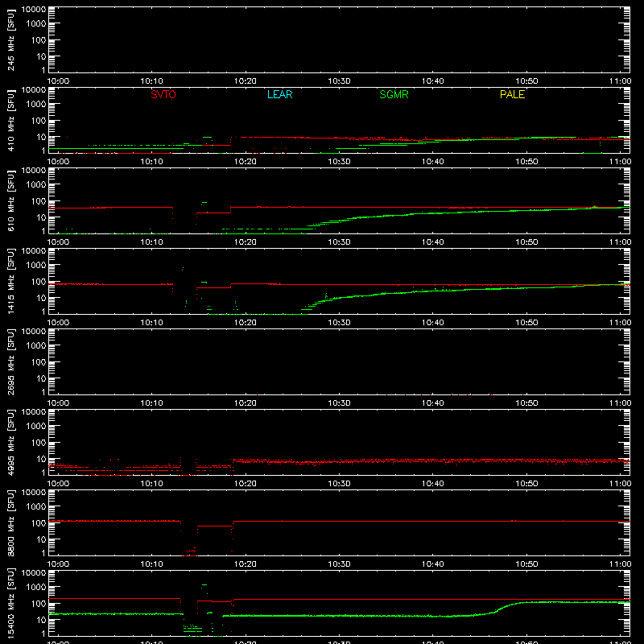Select the 610 MHz [SFU] axis title
This screenshot has width=644, height=644.
[11, 200]
